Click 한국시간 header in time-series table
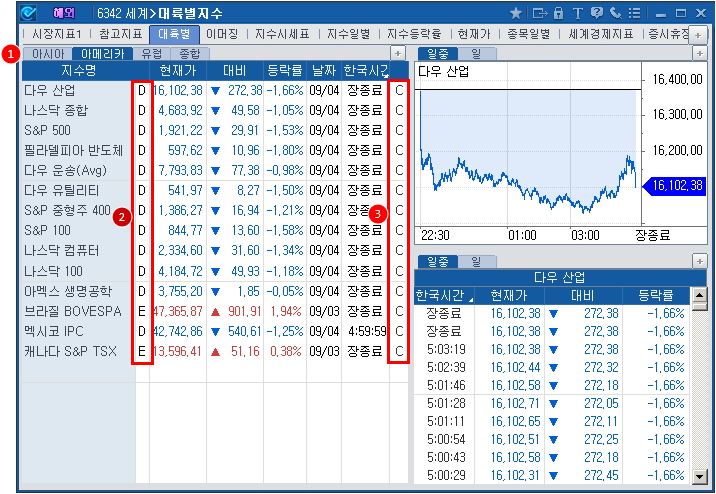This screenshot has width=716, height=494. pyautogui.click(x=443, y=295)
